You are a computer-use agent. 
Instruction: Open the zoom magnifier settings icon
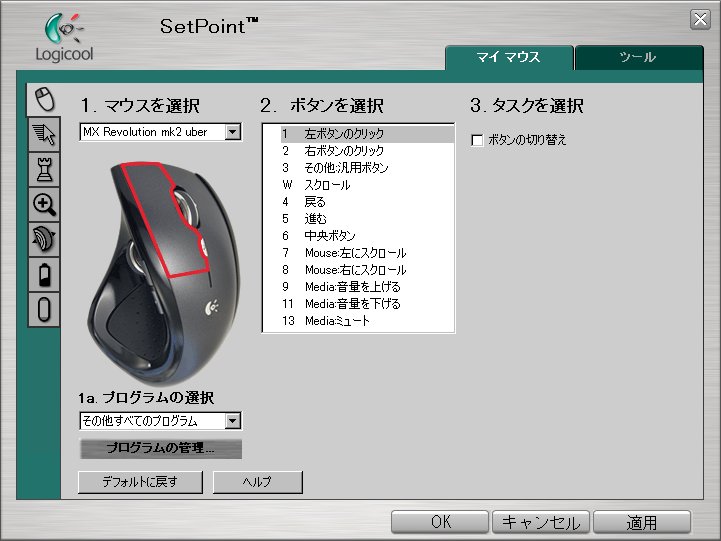pyautogui.click(x=44, y=205)
